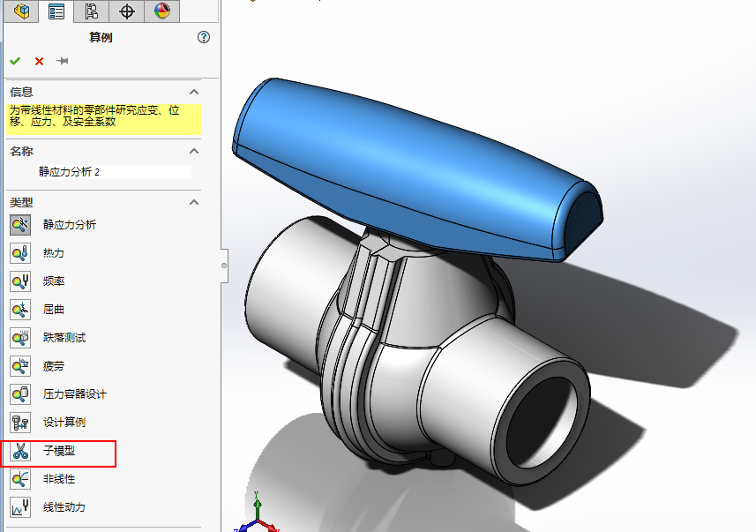Image resolution: width=756 pixels, height=532 pixels.
Task: Collapse the 名称 section
Action: 194,151
